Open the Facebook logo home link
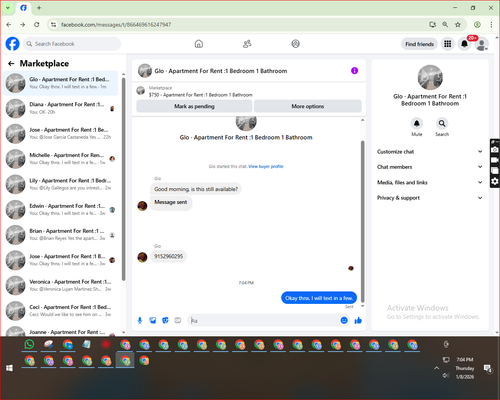 coord(13,44)
